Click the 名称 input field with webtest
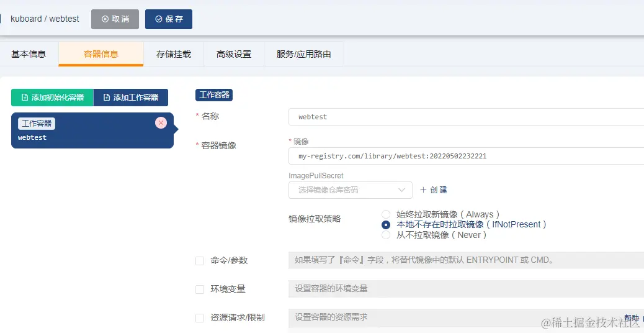The image size is (644, 333). 466,117
